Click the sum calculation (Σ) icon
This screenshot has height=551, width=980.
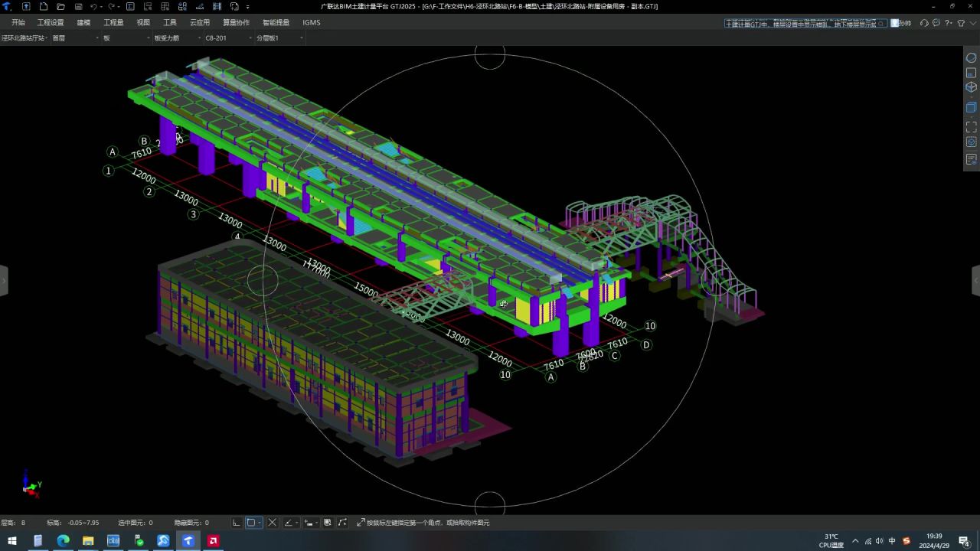point(130,6)
